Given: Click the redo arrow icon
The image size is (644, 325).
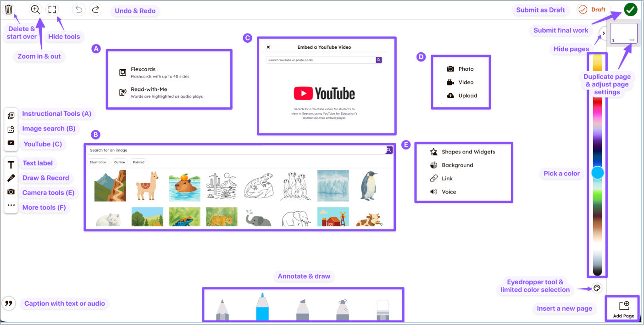Looking at the screenshot, I should 95,10.
